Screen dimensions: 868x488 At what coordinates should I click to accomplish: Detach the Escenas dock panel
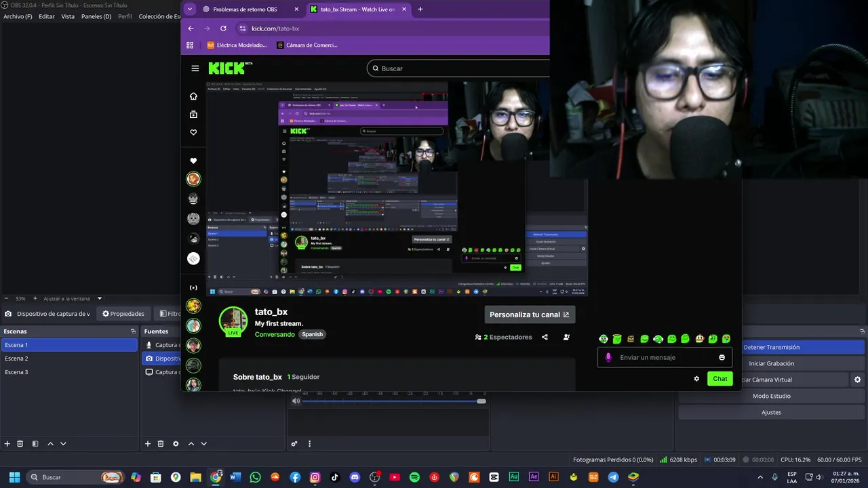point(133,331)
